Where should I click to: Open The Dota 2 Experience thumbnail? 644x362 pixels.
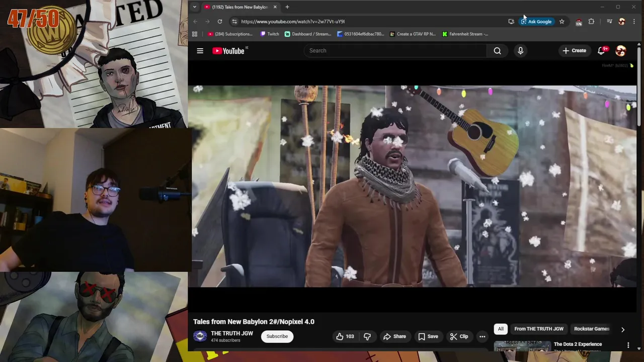pyautogui.click(x=522, y=346)
